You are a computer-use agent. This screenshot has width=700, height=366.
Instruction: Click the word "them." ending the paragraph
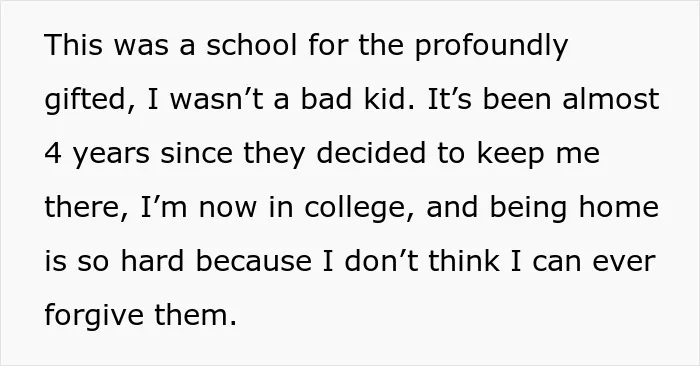[196, 315]
